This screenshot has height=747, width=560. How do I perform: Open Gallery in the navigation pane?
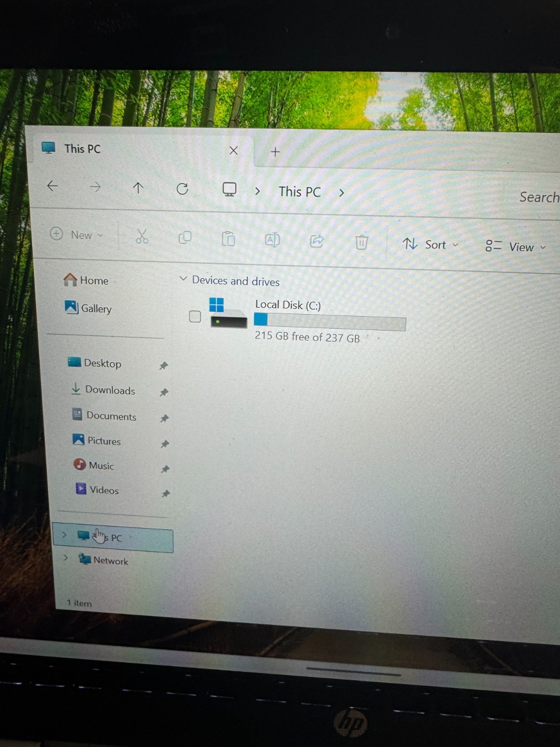(x=88, y=308)
